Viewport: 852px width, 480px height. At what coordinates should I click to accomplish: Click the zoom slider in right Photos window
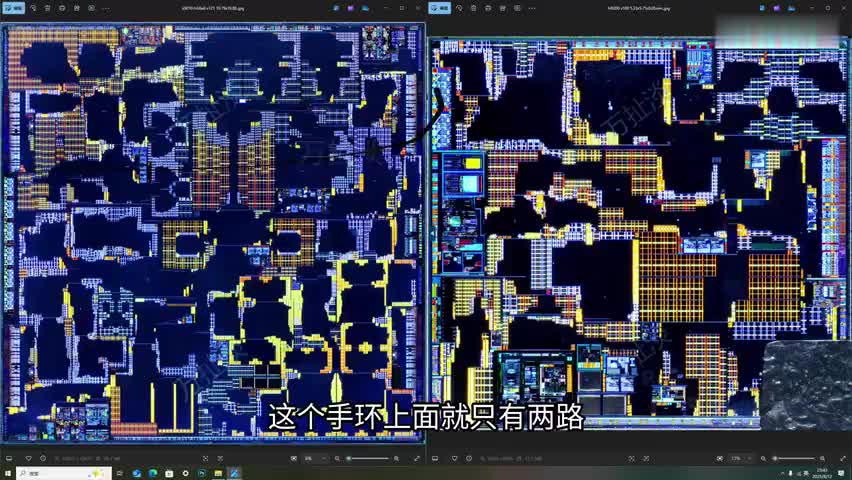[x=794, y=458]
